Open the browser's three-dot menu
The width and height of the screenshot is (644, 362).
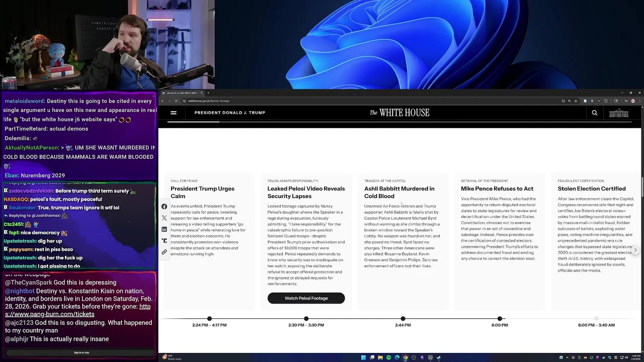pyautogui.click(x=639, y=101)
